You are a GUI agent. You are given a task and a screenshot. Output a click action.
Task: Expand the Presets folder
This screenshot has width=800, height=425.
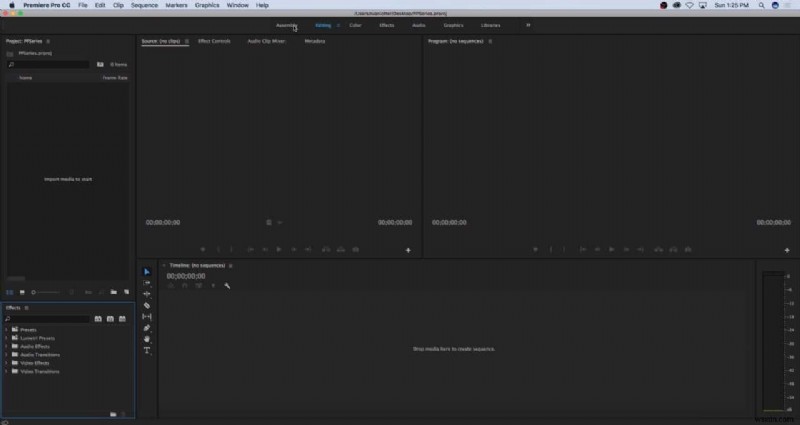[x=6, y=330]
